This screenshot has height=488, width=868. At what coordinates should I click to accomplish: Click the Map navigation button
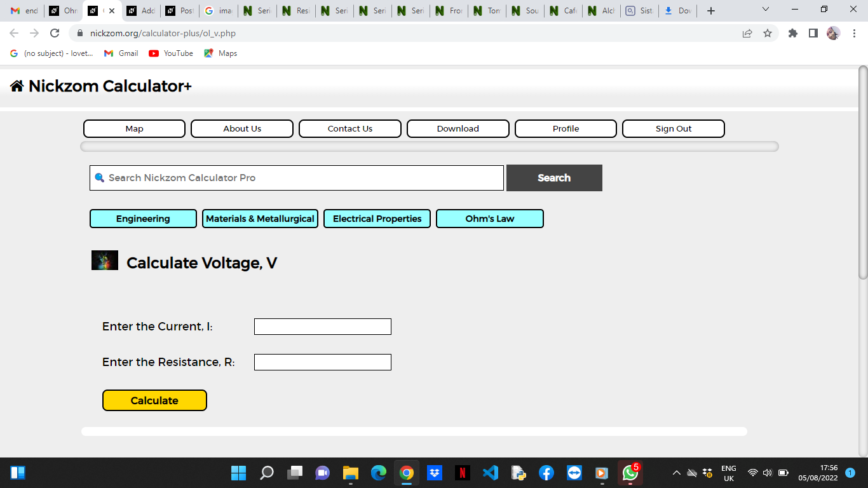(x=134, y=128)
